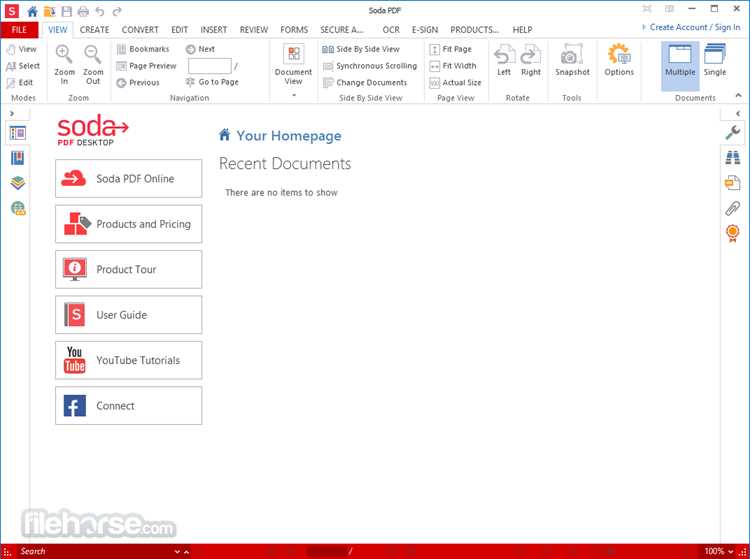Expand the left sidebar panel arrow

(x=12, y=113)
